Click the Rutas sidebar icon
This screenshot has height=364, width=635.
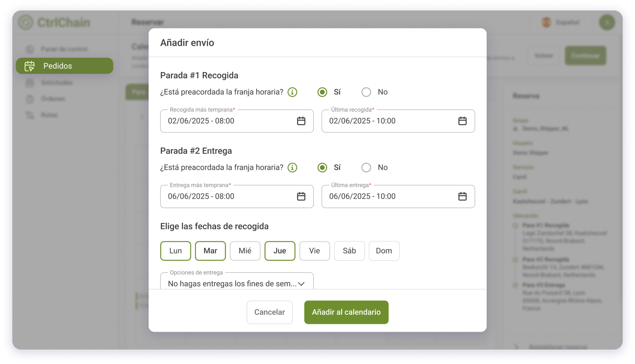point(30,115)
